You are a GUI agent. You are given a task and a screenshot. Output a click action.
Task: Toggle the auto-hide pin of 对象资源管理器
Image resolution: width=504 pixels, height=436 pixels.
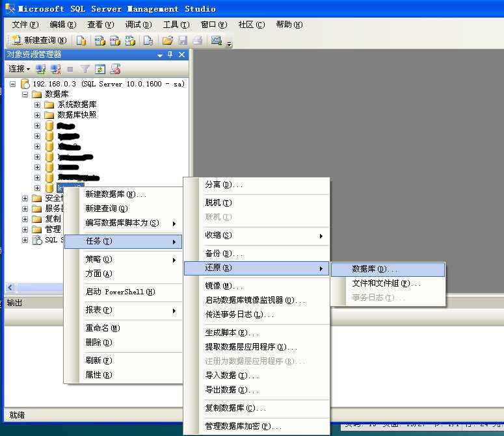click(170, 55)
